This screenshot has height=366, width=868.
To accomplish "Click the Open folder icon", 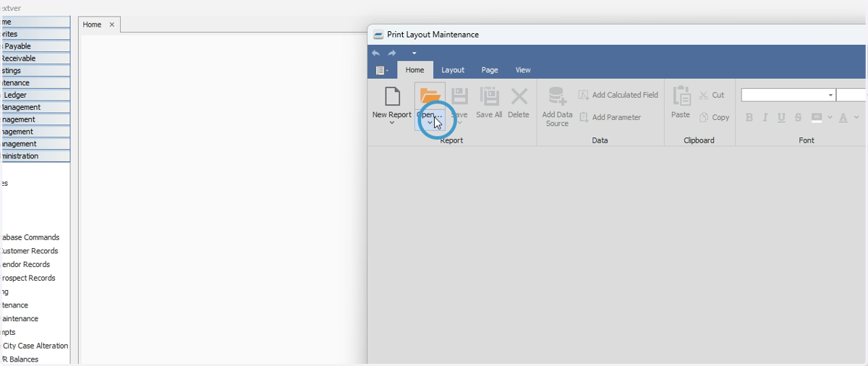I will coord(430,95).
